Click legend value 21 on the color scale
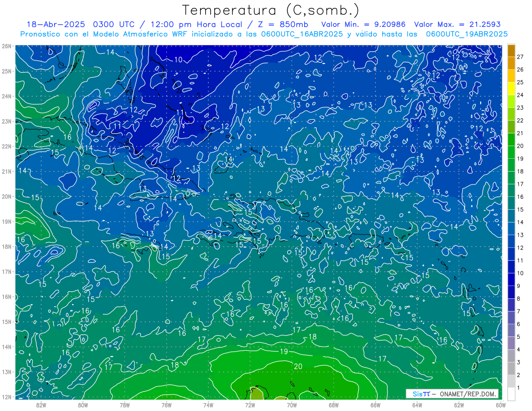 tap(520, 133)
